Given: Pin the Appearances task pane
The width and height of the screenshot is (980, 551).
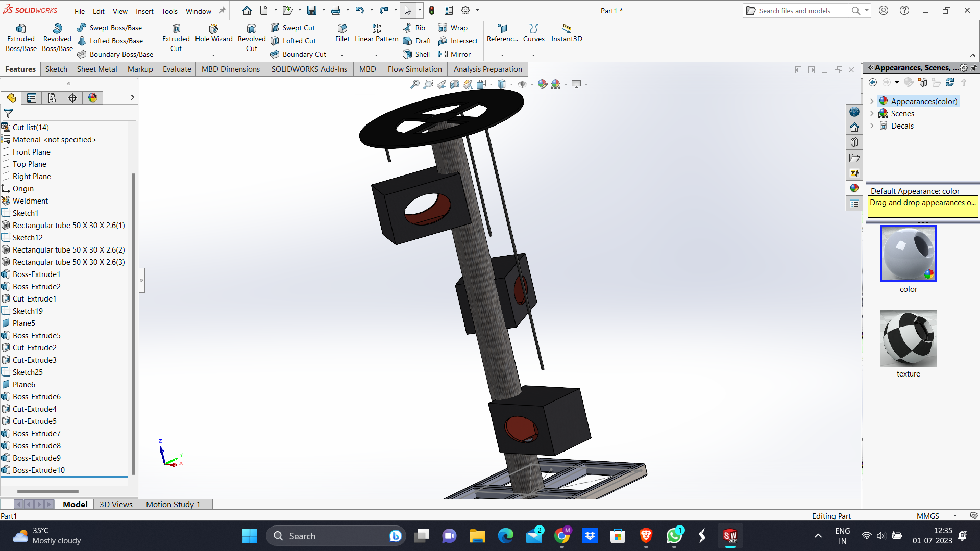Looking at the screenshot, I should tap(974, 68).
